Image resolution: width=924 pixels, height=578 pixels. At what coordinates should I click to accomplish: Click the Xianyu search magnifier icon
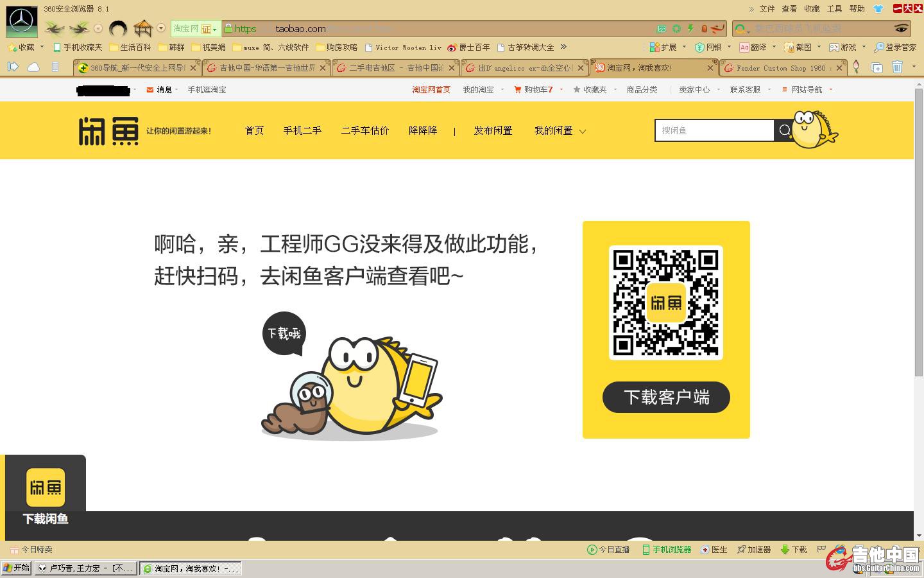tap(784, 130)
